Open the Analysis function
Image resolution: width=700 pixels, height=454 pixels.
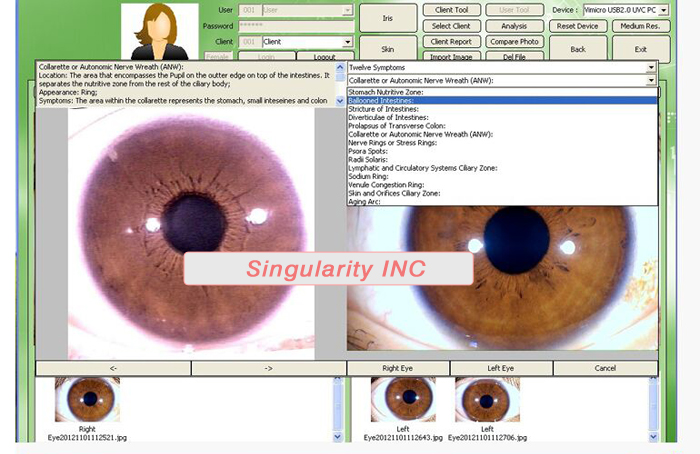click(x=514, y=26)
